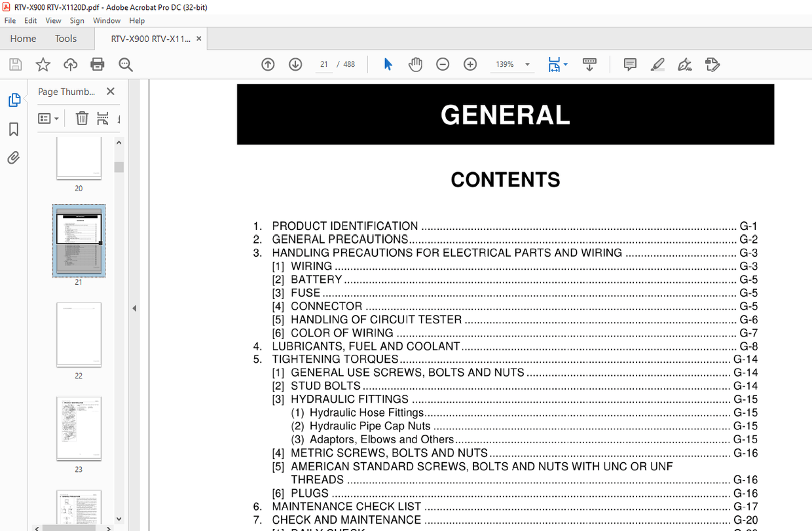Toggle the Hand tool for panning
Image resolution: width=812 pixels, height=531 pixels.
click(x=415, y=64)
